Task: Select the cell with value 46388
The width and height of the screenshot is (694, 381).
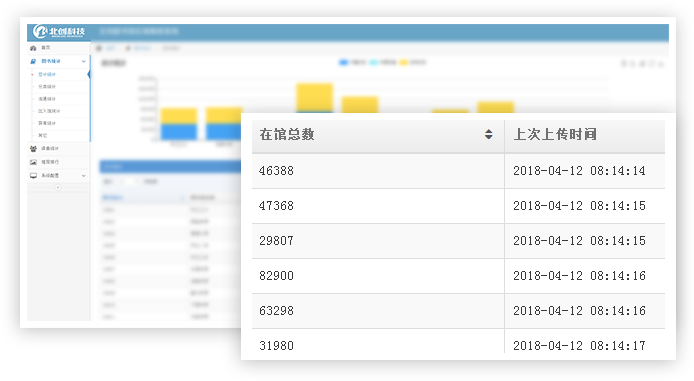Action: point(378,171)
